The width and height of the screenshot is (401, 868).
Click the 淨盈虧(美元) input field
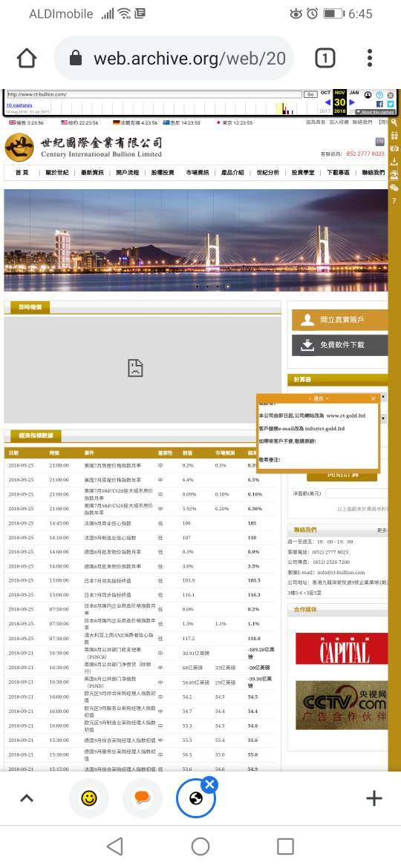tap(356, 493)
